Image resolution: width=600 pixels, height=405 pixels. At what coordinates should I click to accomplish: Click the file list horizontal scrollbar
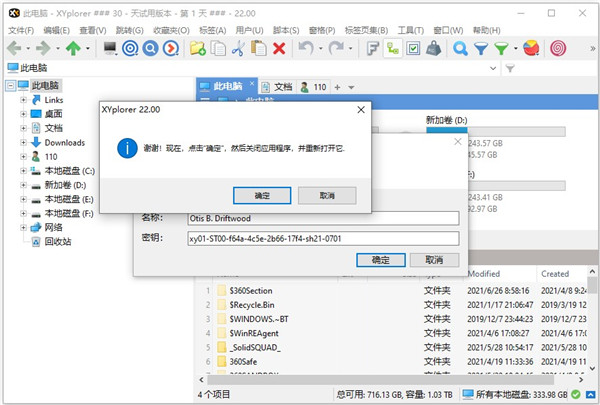[x=380, y=380]
